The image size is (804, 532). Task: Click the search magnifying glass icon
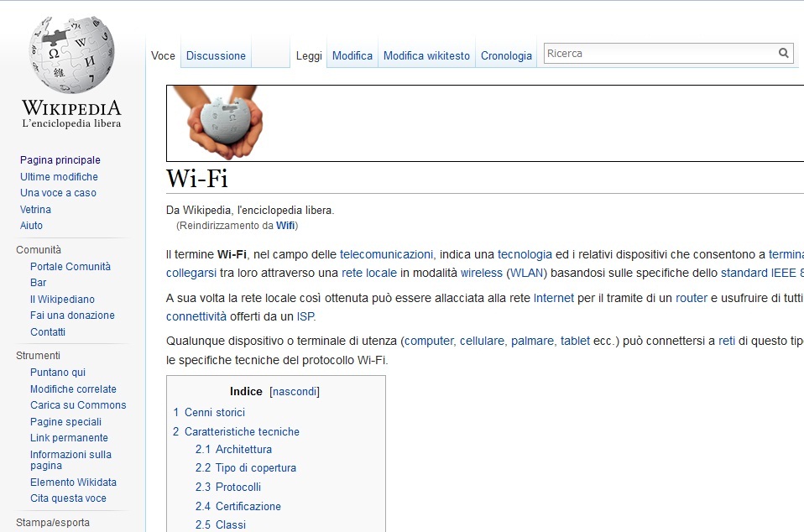point(784,53)
